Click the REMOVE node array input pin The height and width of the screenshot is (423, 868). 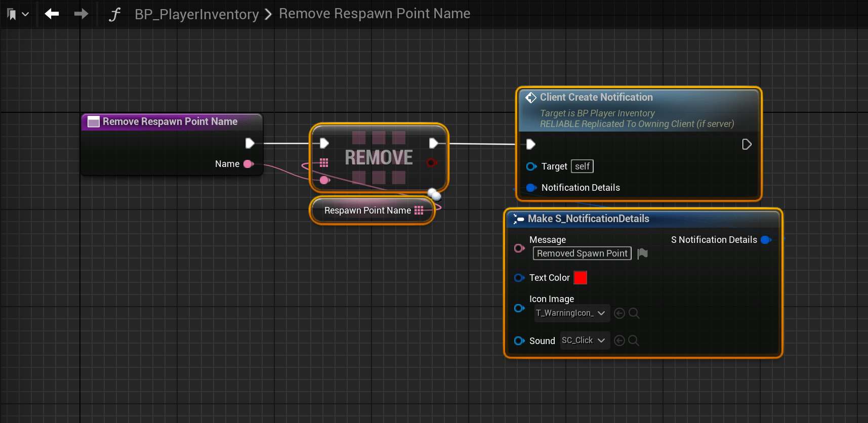324,163
